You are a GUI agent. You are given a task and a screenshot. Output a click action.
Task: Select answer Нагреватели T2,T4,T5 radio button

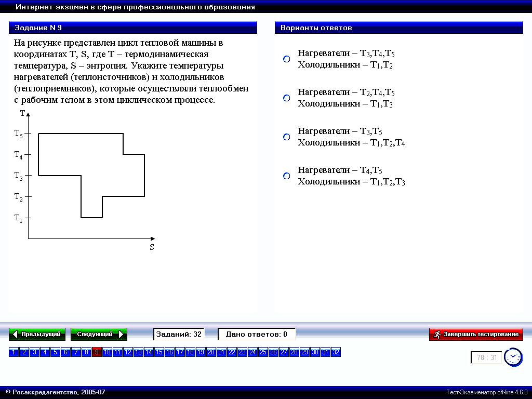[287, 98]
